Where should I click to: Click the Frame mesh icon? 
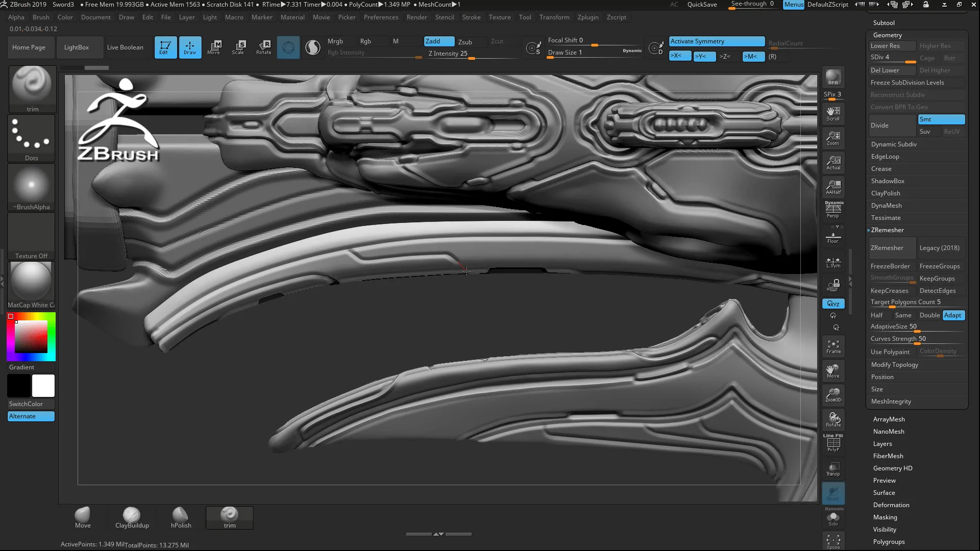[x=833, y=346]
